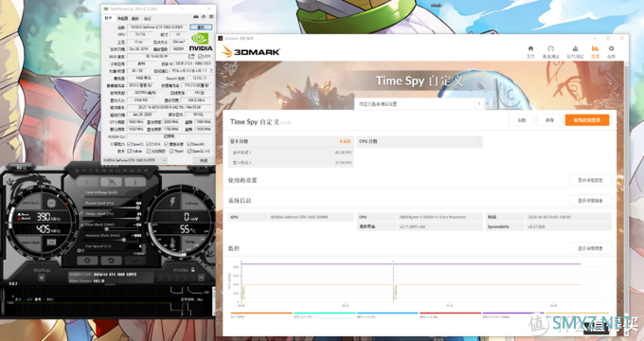Open GPU-Z hamburger menu icon
Screen dimensions: 644x341
point(211,17)
